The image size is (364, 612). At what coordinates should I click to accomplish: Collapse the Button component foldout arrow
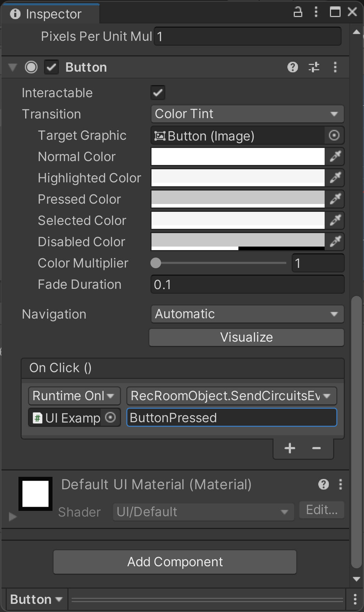coord(13,67)
